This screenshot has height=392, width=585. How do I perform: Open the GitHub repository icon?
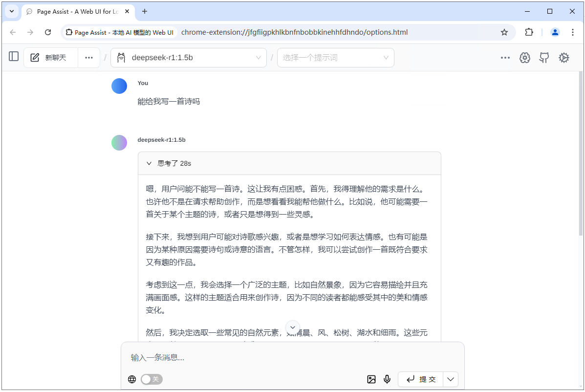click(544, 58)
